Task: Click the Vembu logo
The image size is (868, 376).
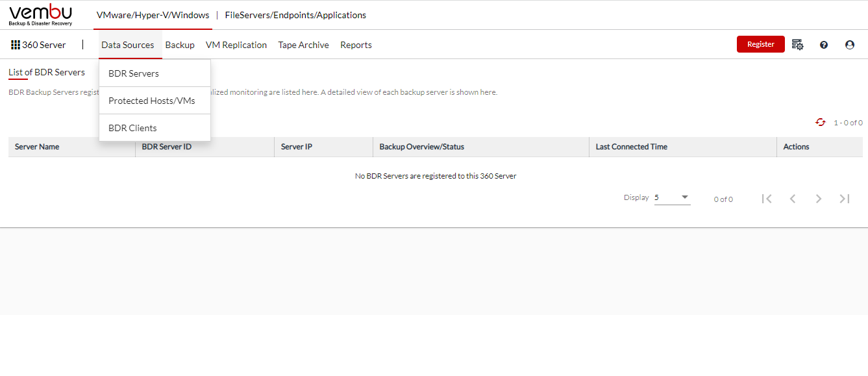Action: [41, 14]
